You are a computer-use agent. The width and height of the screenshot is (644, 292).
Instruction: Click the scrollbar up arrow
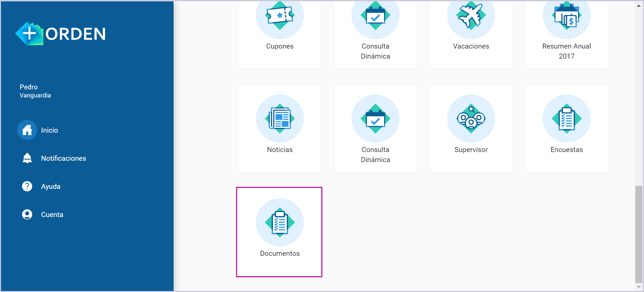(x=639, y=5)
